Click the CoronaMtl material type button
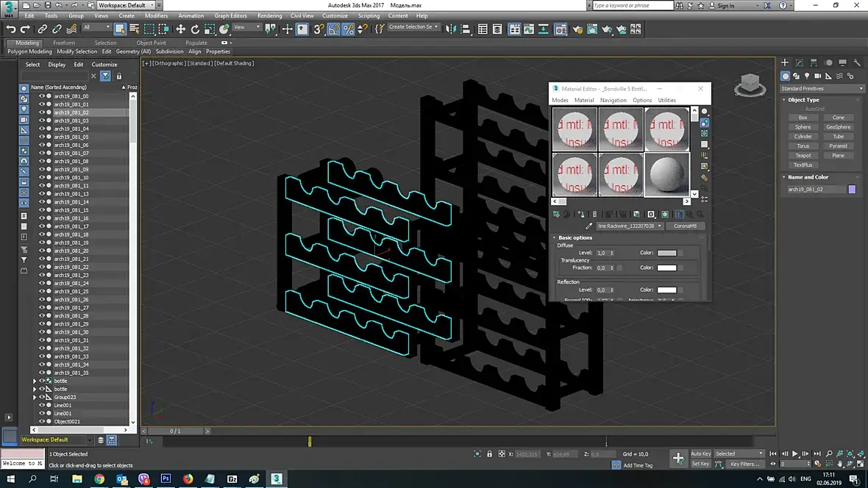The width and height of the screenshot is (868, 488). pos(685,226)
